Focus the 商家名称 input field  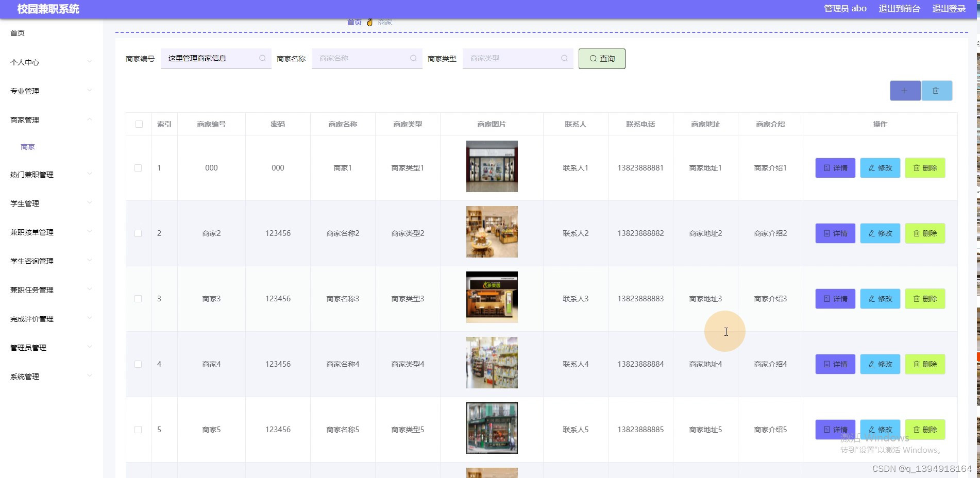367,59
